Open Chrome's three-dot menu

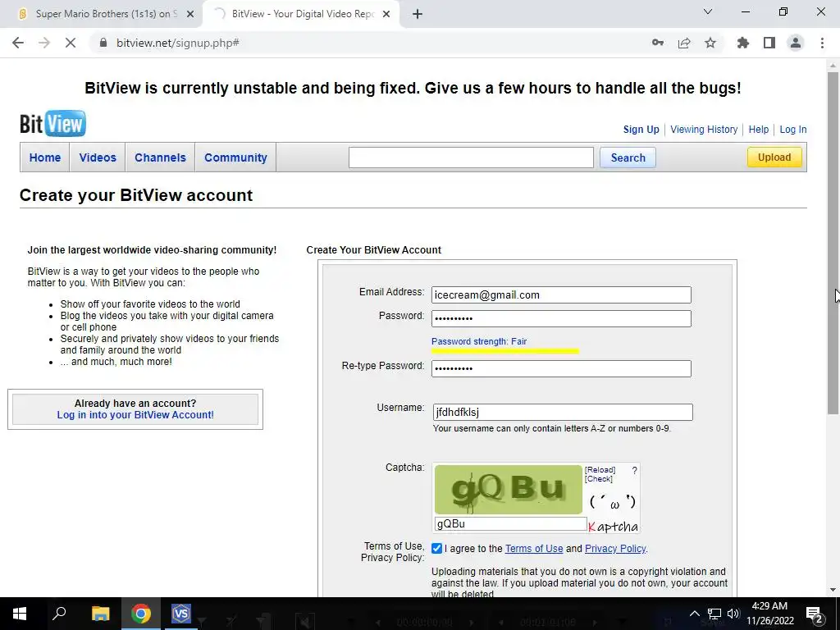click(x=822, y=43)
